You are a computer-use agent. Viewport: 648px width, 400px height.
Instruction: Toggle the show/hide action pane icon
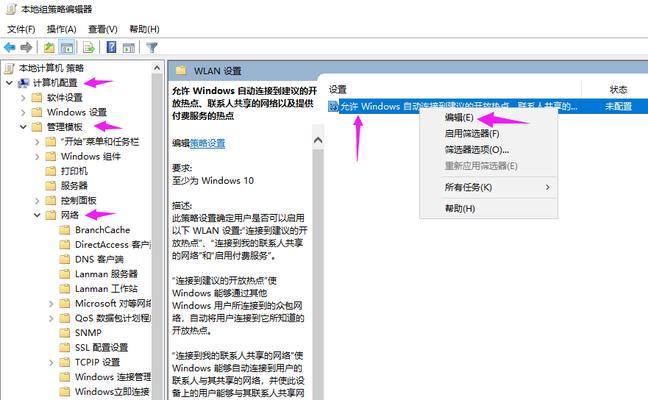pyautogui.click(x=129, y=48)
